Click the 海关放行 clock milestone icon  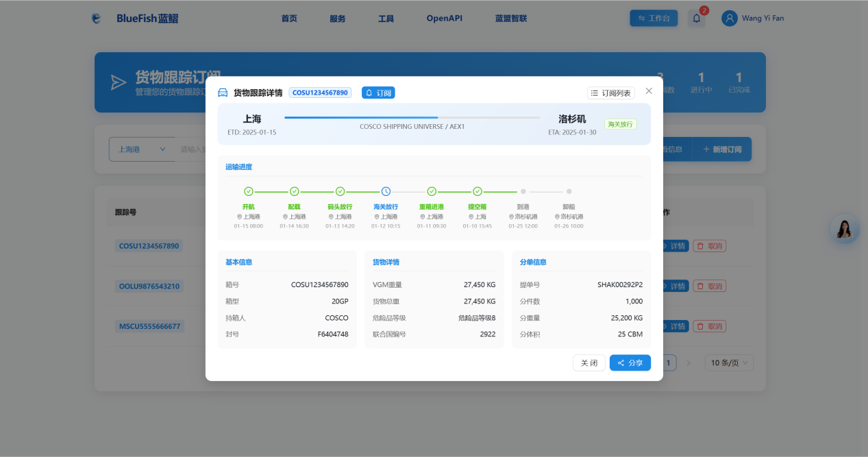(384, 192)
